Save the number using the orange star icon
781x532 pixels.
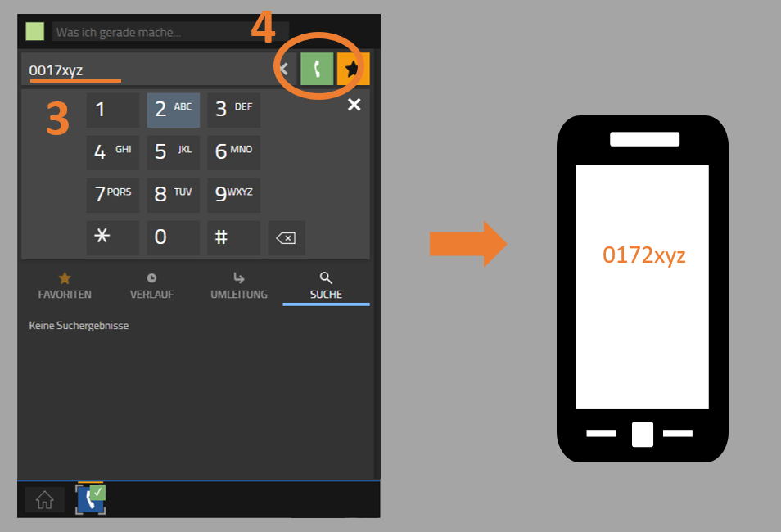click(x=353, y=69)
